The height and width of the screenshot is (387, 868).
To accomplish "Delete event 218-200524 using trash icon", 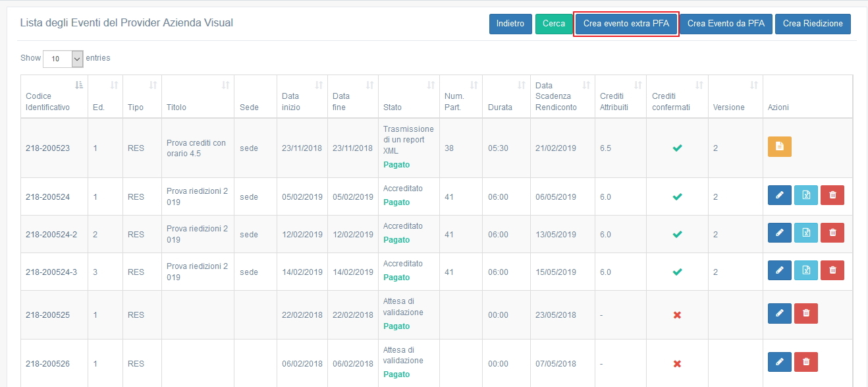I will pyautogui.click(x=832, y=195).
